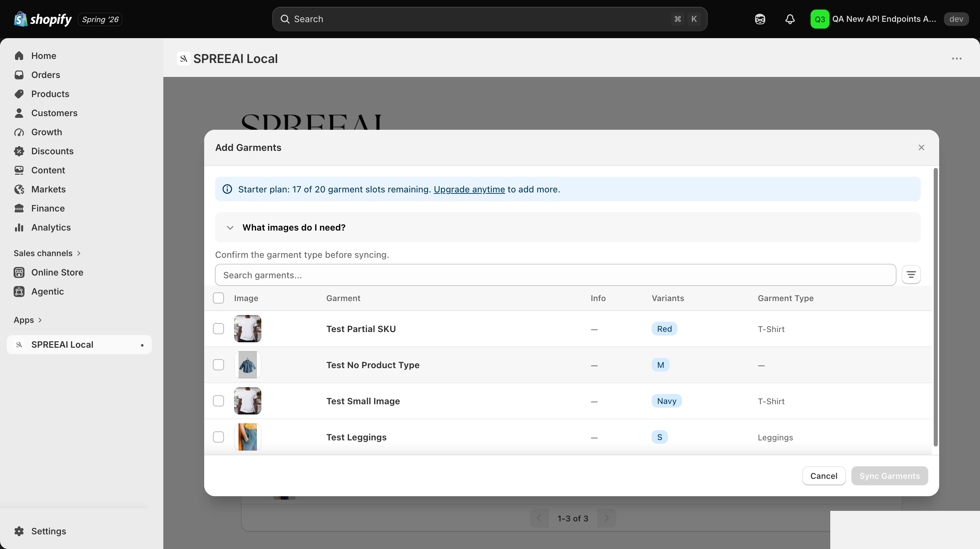Open the garment filter icon button
This screenshot has height=549, width=980.
point(911,274)
